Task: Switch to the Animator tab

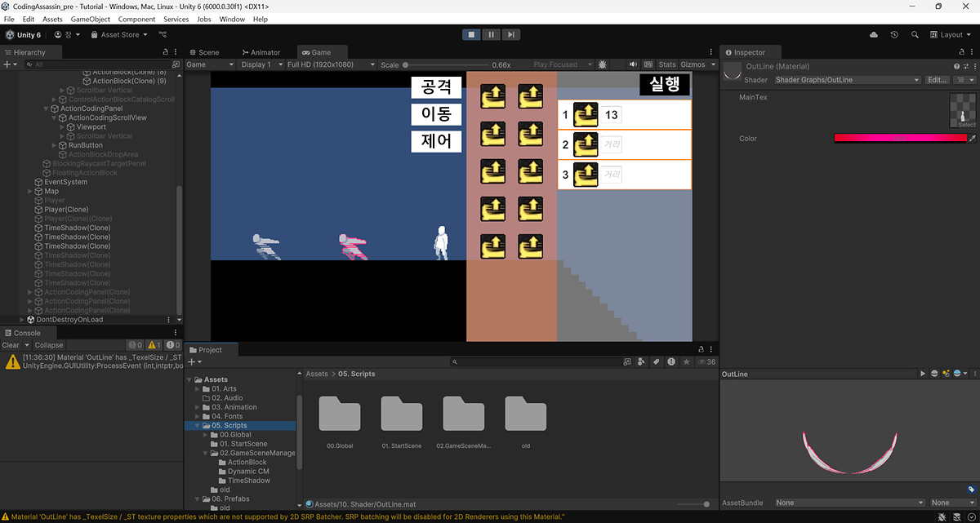Action: [x=261, y=52]
